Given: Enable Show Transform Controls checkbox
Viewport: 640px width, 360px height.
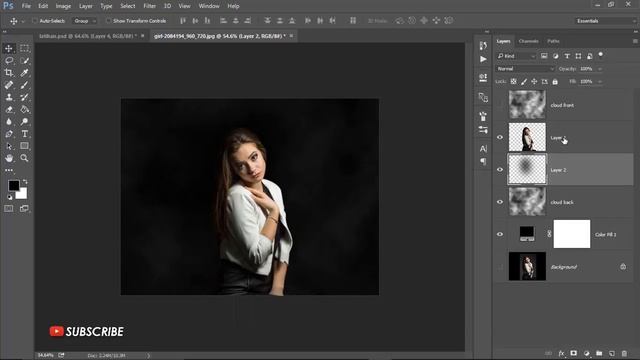Looking at the screenshot, I should (108, 21).
